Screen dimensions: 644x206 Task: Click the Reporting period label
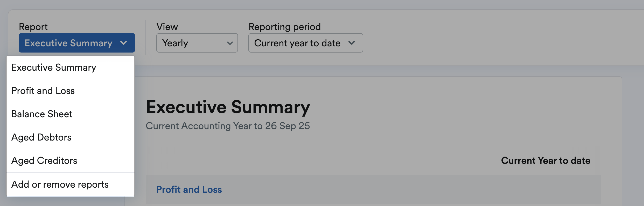284,26
